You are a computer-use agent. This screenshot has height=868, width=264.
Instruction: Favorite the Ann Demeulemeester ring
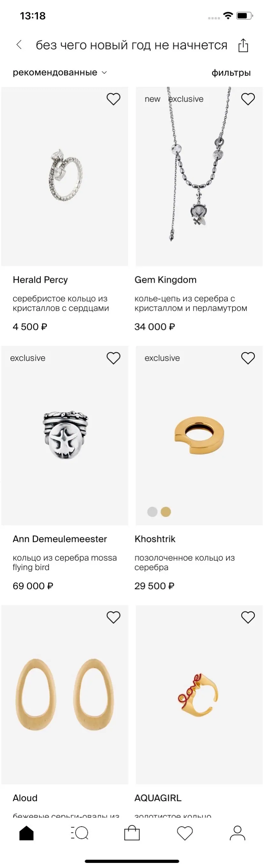click(x=114, y=358)
